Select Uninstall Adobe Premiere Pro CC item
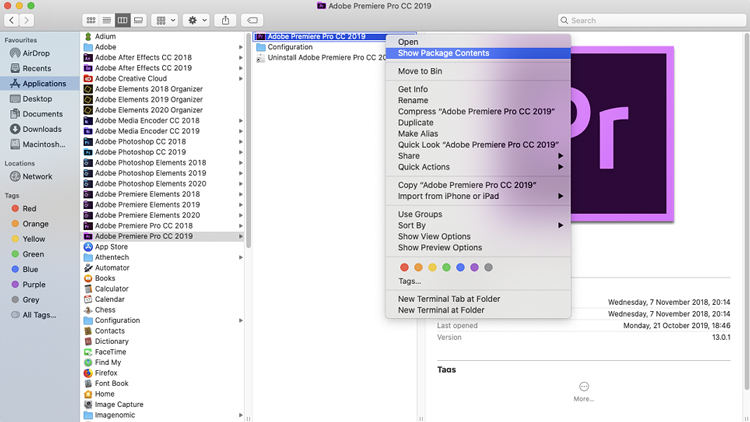750x422 pixels. (320, 57)
